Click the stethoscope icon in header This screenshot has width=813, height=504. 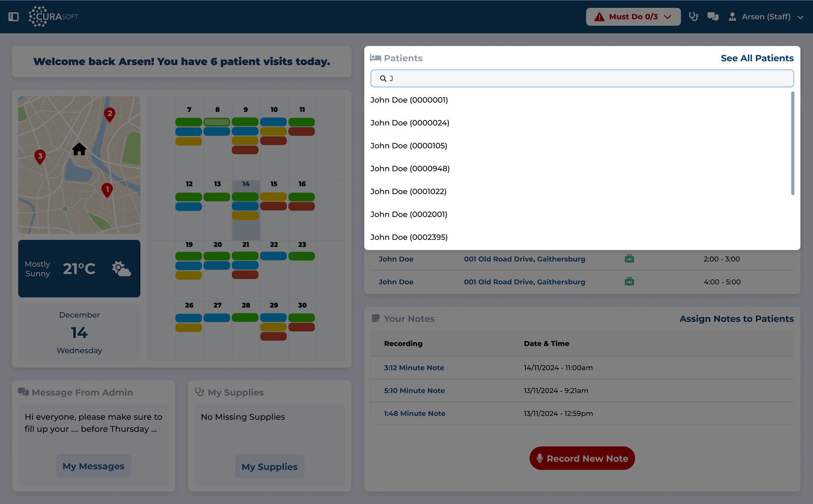coord(693,17)
